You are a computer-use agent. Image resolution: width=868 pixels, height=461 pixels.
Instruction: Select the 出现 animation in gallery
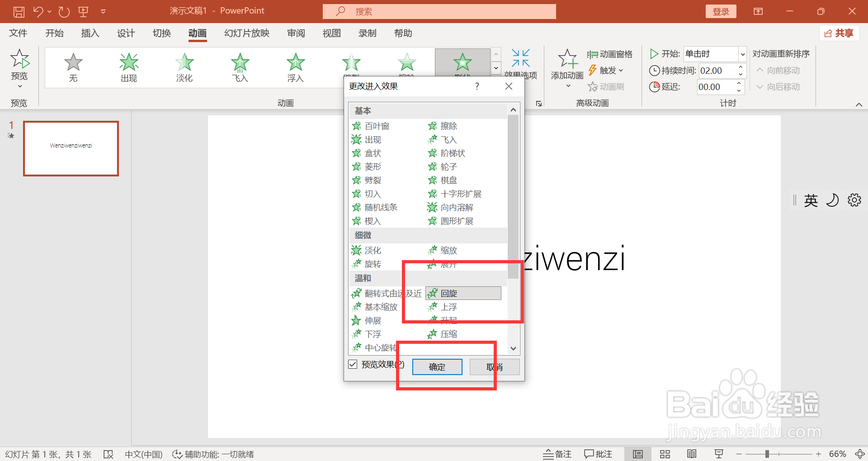click(x=129, y=67)
